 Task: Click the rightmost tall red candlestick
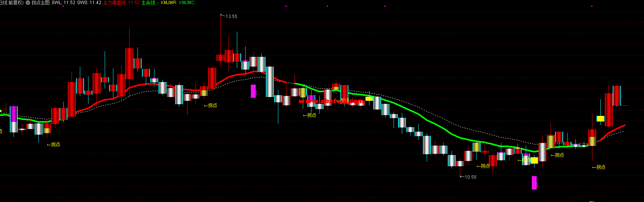[x=617, y=96]
